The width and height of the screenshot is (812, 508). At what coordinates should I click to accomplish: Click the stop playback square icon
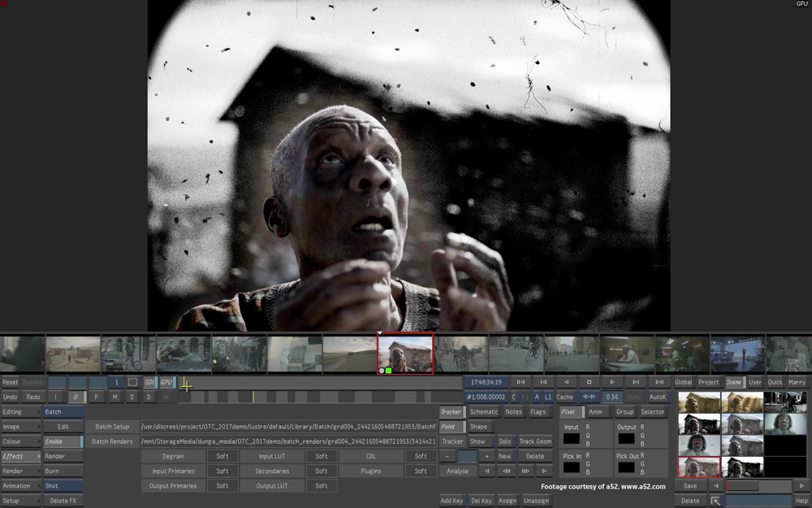[590, 382]
